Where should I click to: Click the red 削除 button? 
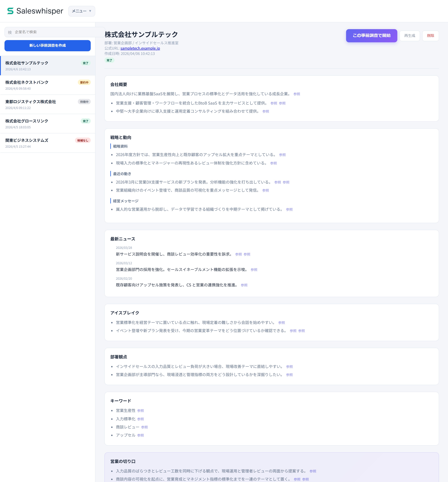(430, 36)
